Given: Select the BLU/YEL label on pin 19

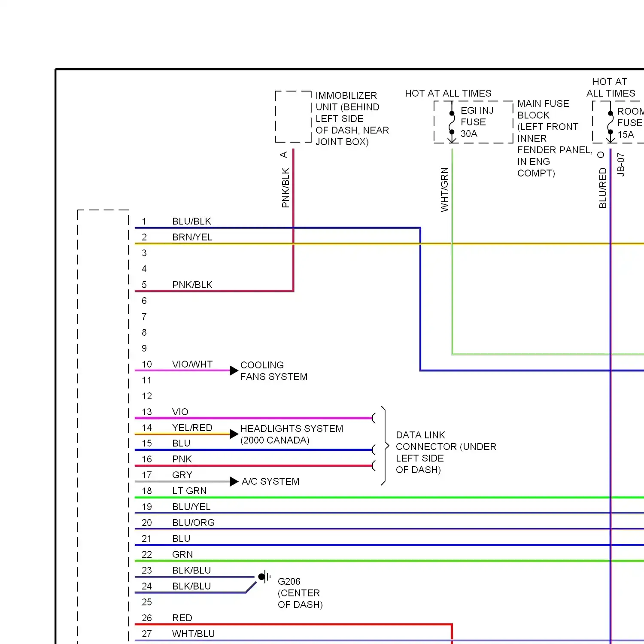Looking at the screenshot, I should (x=191, y=507).
